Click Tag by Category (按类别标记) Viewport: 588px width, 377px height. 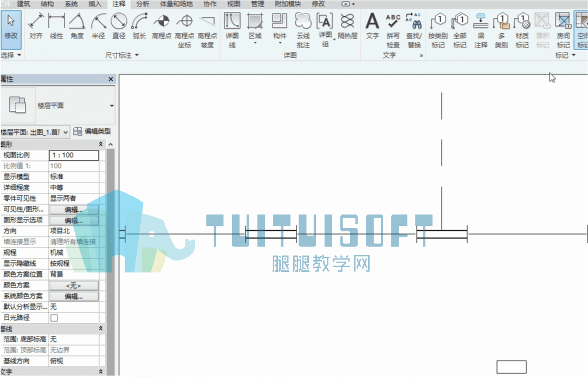(438, 31)
